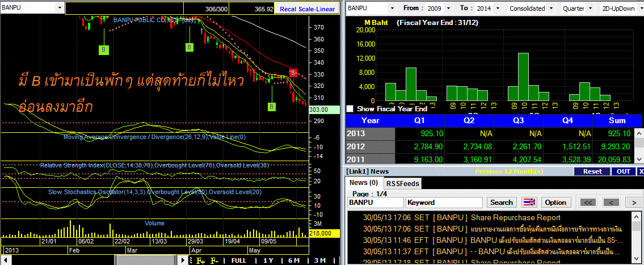
Task: Click the 365.92 value in chart header
Action: [x=252, y=9]
